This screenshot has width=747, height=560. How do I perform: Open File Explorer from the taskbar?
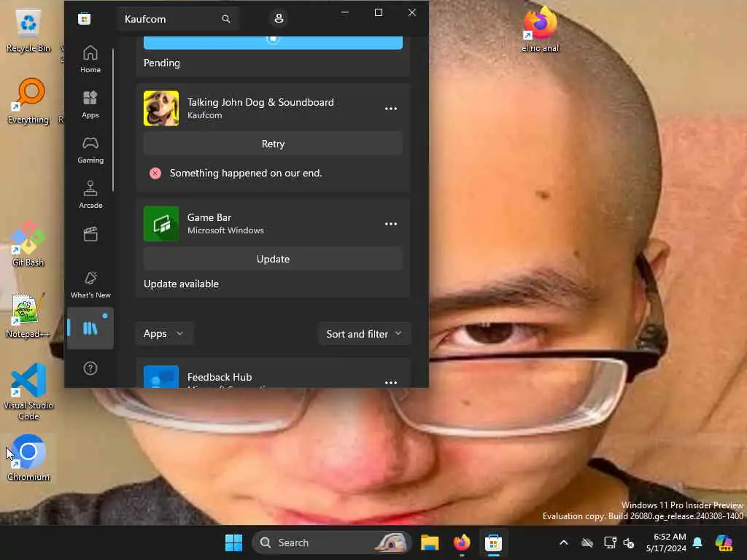(x=429, y=542)
